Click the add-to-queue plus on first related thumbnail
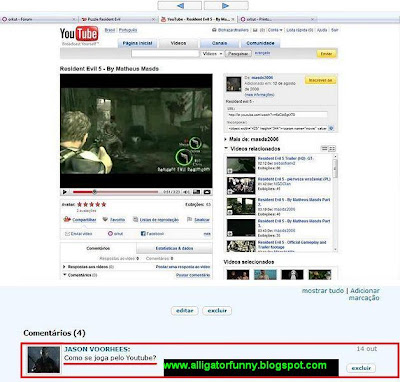The image size is (400, 382). tap(230, 171)
